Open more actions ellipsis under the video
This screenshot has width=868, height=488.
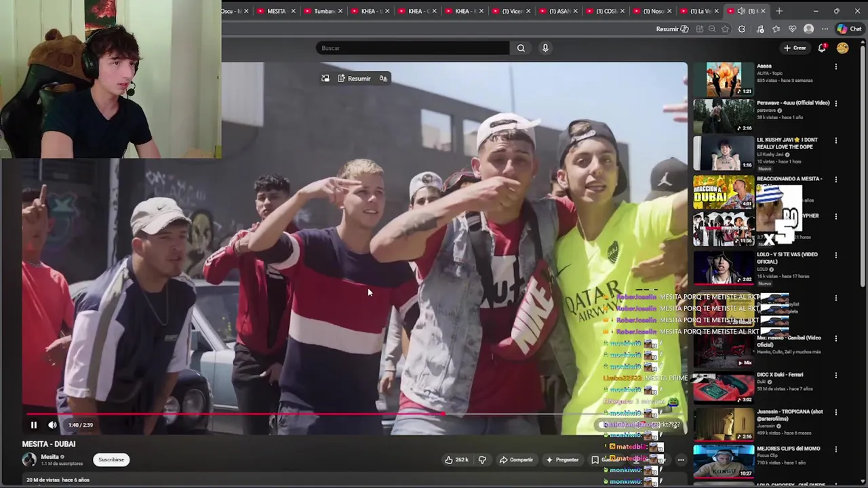click(681, 460)
